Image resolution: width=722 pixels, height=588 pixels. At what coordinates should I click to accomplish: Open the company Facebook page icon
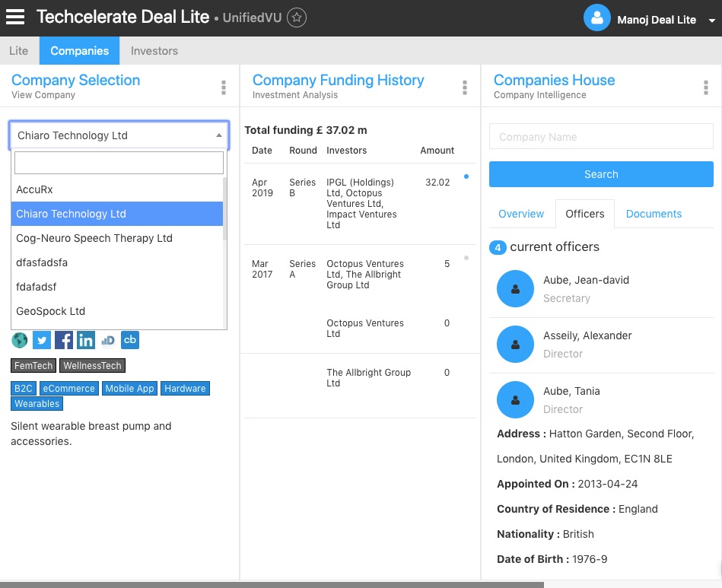[x=64, y=340]
